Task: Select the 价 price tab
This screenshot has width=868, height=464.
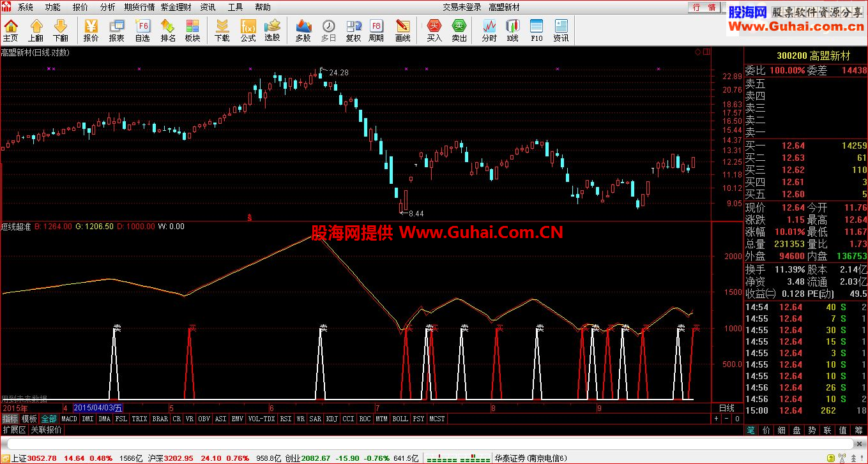Action: (766, 430)
